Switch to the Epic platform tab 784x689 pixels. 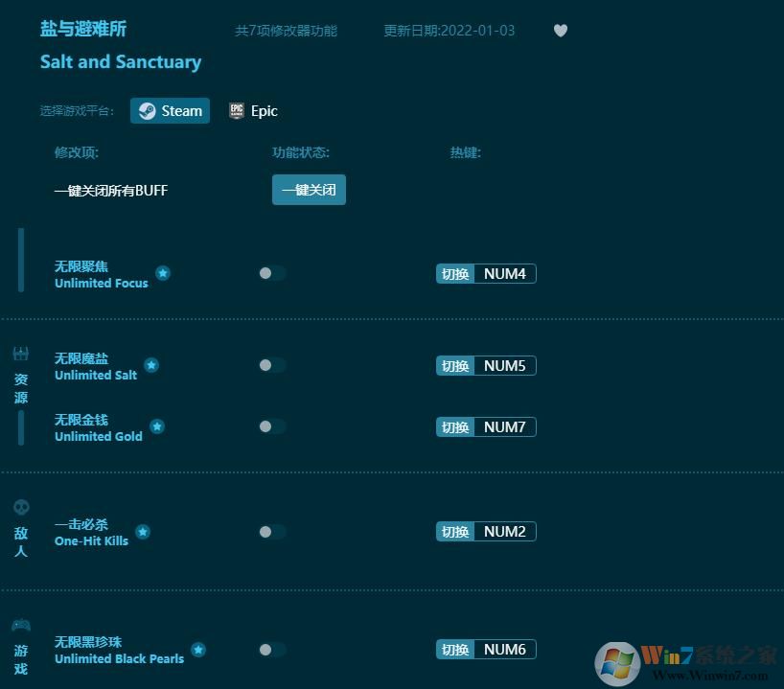click(253, 110)
